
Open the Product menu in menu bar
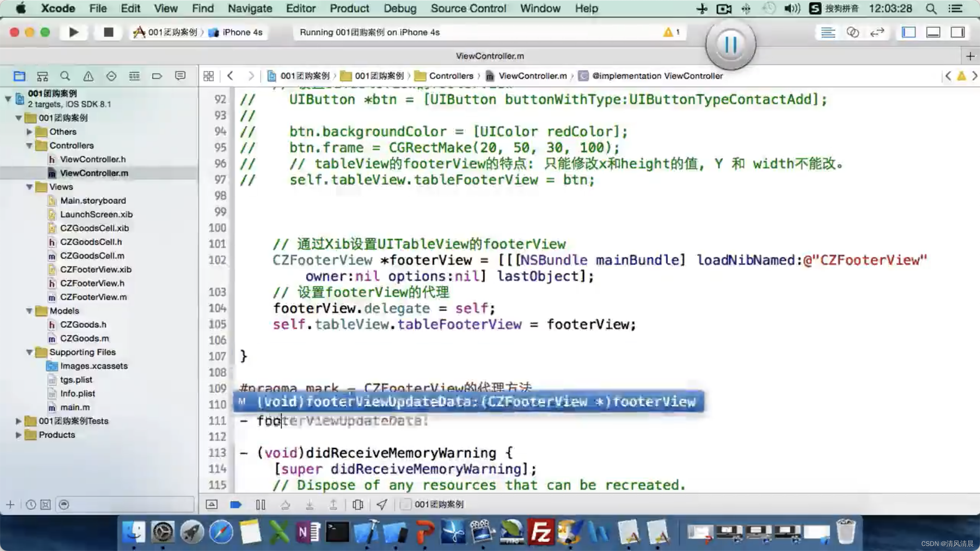(350, 8)
